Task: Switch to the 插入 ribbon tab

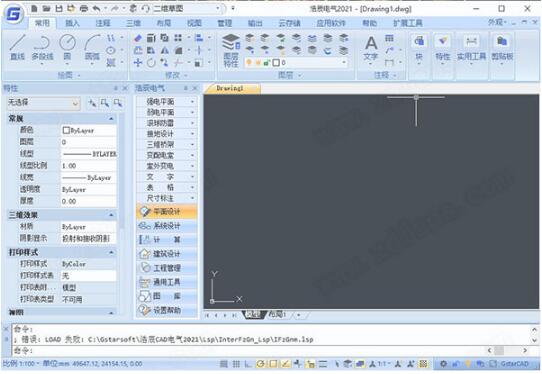Action: [72, 23]
